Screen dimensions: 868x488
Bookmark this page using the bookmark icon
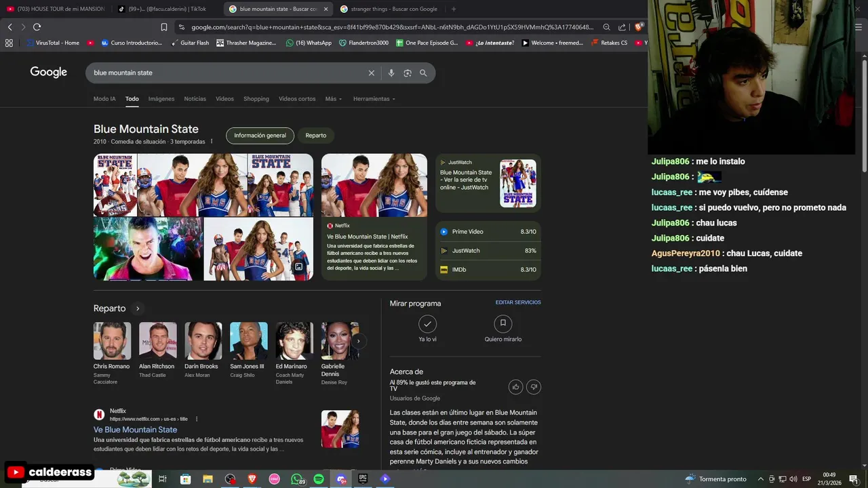pyautogui.click(x=164, y=27)
